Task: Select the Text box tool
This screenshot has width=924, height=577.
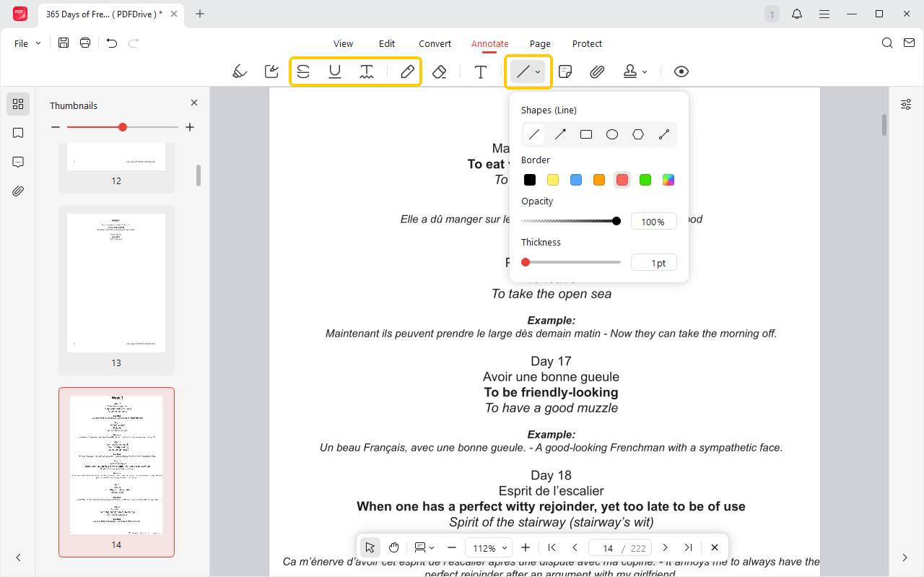Action: [481, 71]
